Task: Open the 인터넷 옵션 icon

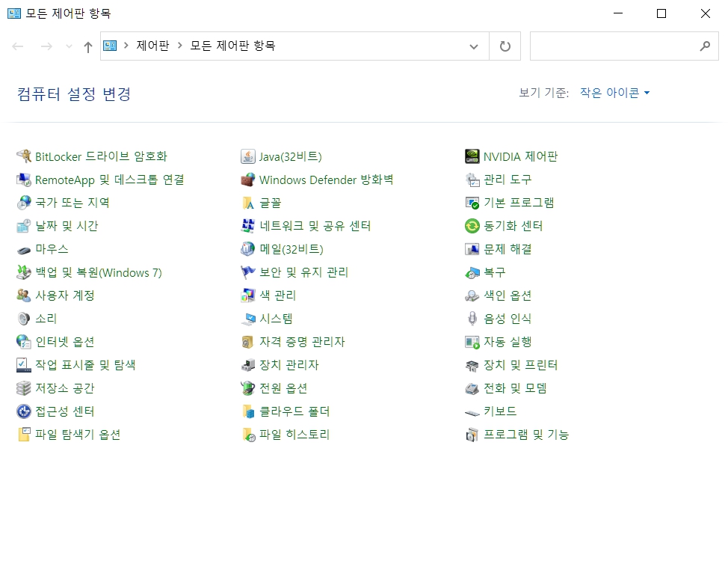Action: click(24, 342)
